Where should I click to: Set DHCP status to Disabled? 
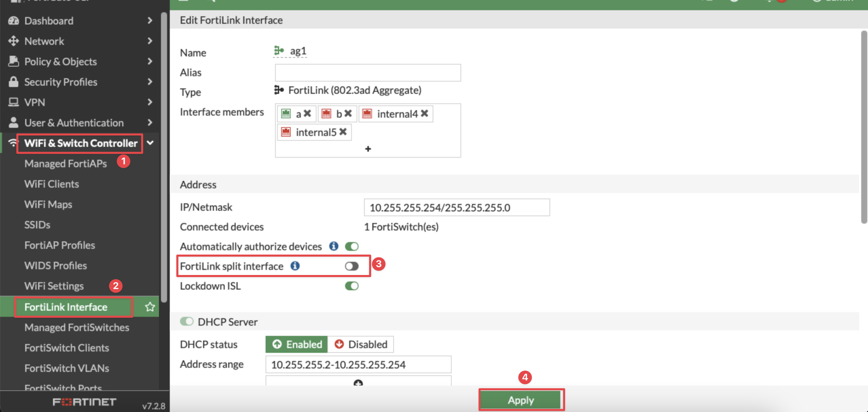pos(361,344)
